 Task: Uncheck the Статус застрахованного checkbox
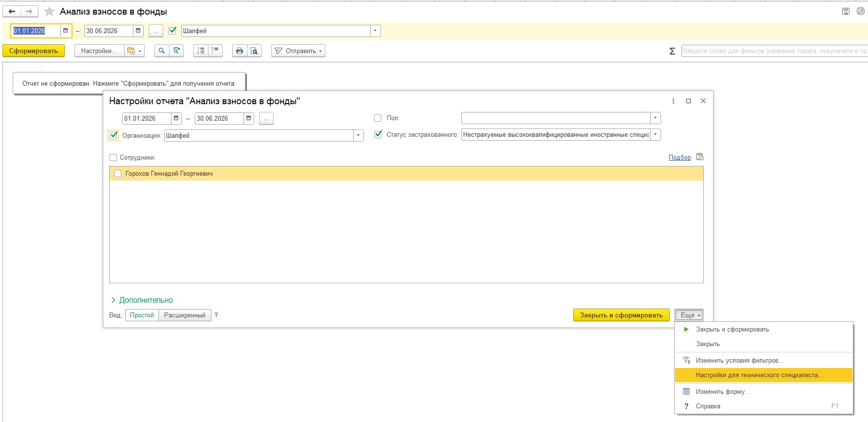[377, 134]
